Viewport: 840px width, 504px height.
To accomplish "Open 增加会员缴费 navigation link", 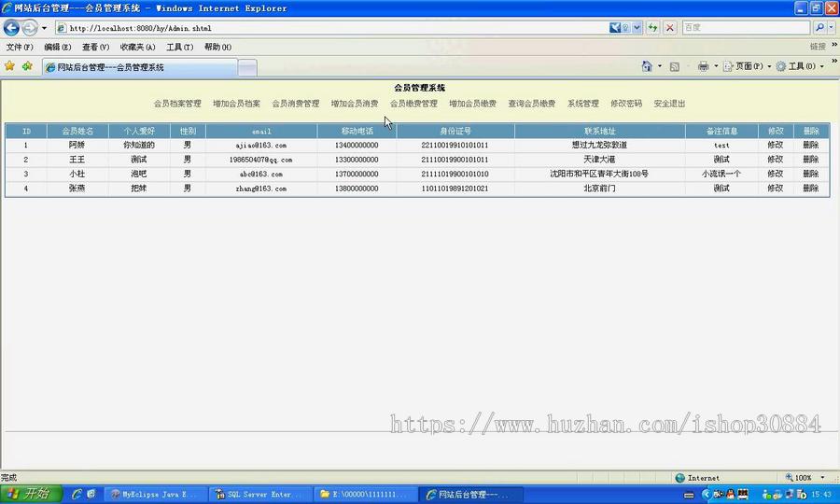I will click(x=472, y=104).
